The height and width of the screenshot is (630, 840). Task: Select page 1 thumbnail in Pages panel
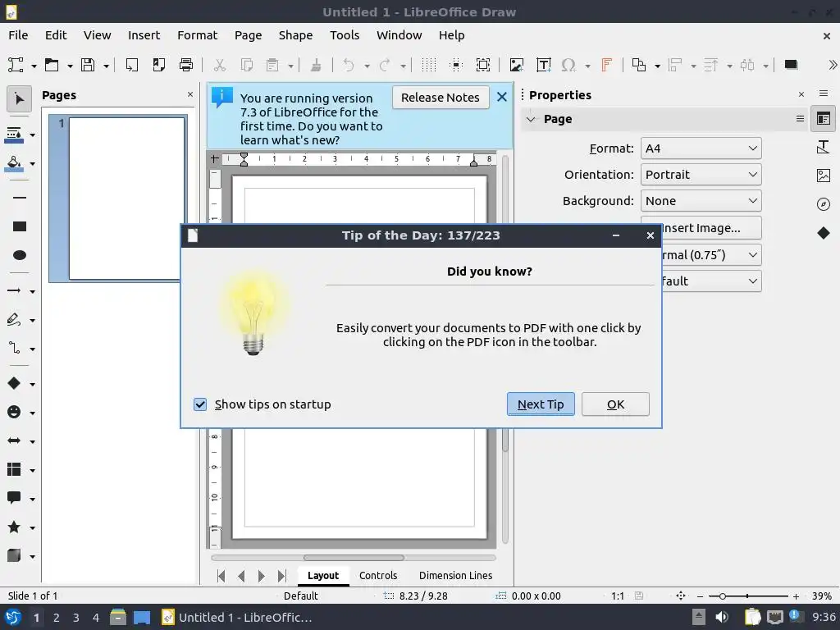point(126,199)
